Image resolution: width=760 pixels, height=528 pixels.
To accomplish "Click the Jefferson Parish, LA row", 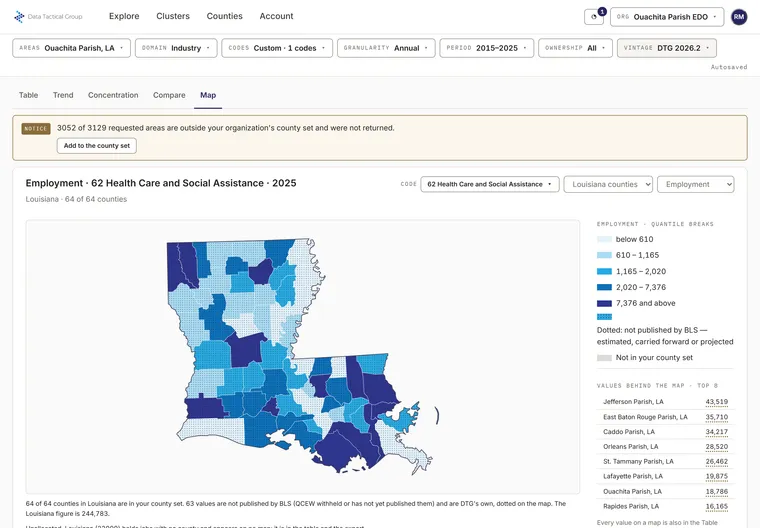I will (x=665, y=402).
